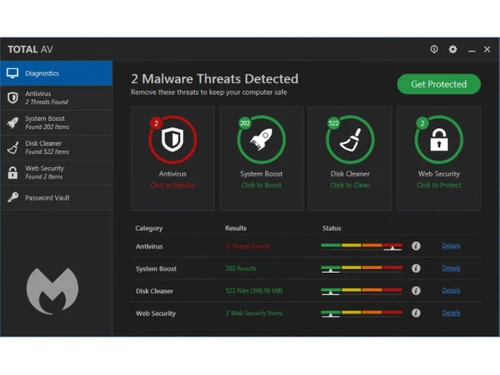The width and height of the screenshot is (500, 375).
Task: Click the 202 badge on System Boost card
Action: pyautogui.click(x=245, y=123)
